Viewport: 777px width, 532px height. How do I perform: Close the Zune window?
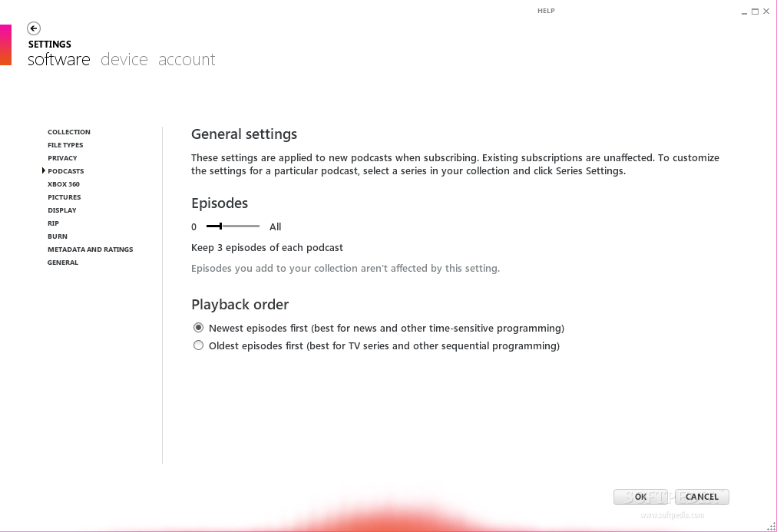pos(766,12)
